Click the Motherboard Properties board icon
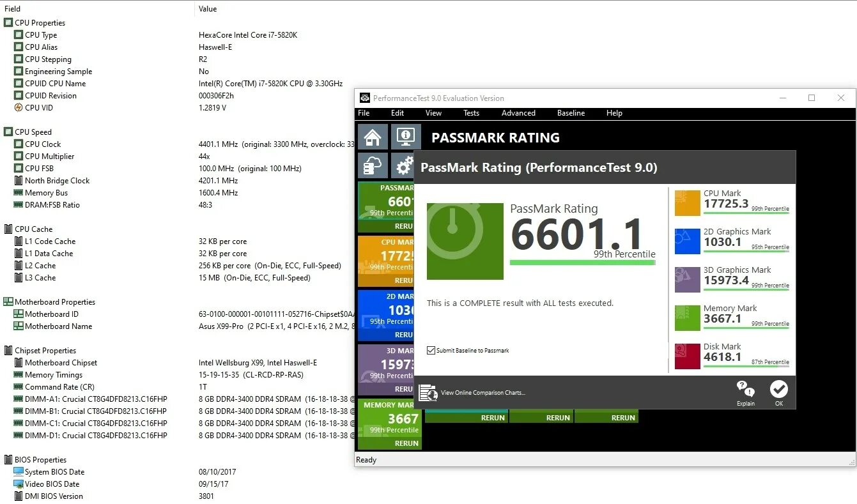 click(8, 302)
